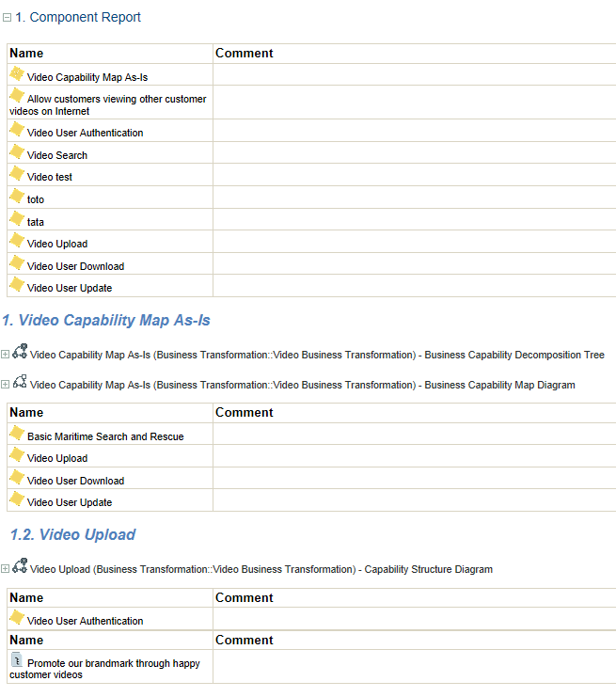Viewport: 616px width, 697px height.
Task: Expand the Business Capability Decomposition Tree entry
Action: tap(6, 355)
